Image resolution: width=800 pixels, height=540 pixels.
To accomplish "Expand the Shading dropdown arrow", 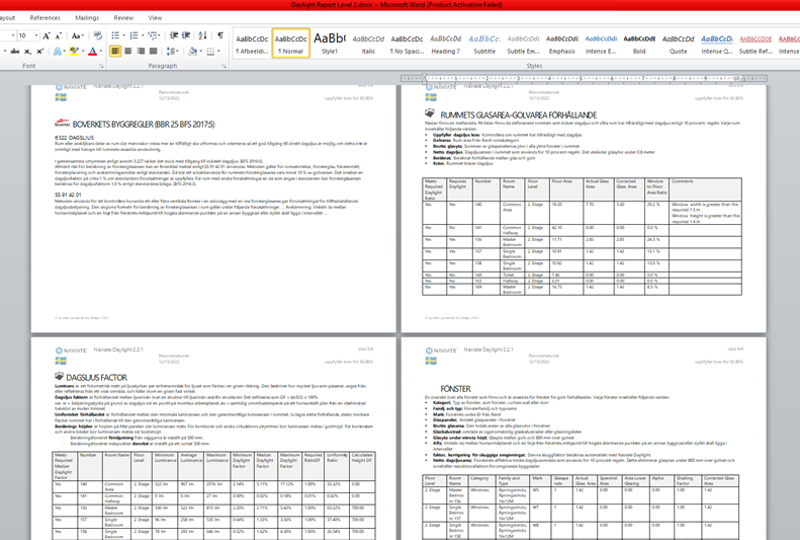I will [x=201, y=51].
